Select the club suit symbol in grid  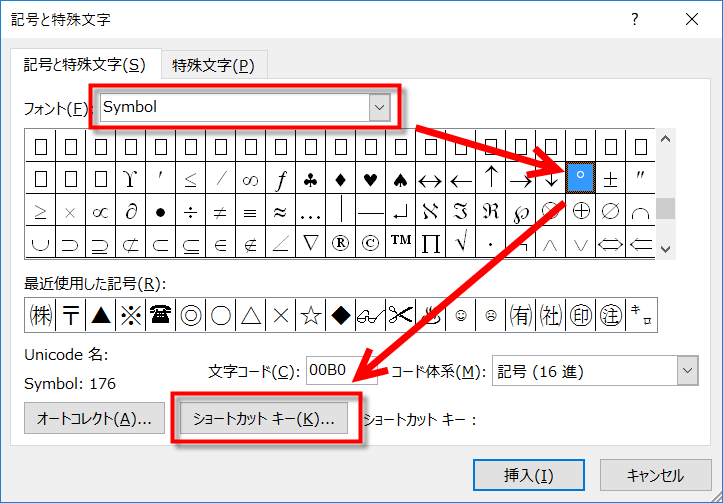[x=312, y=181]
